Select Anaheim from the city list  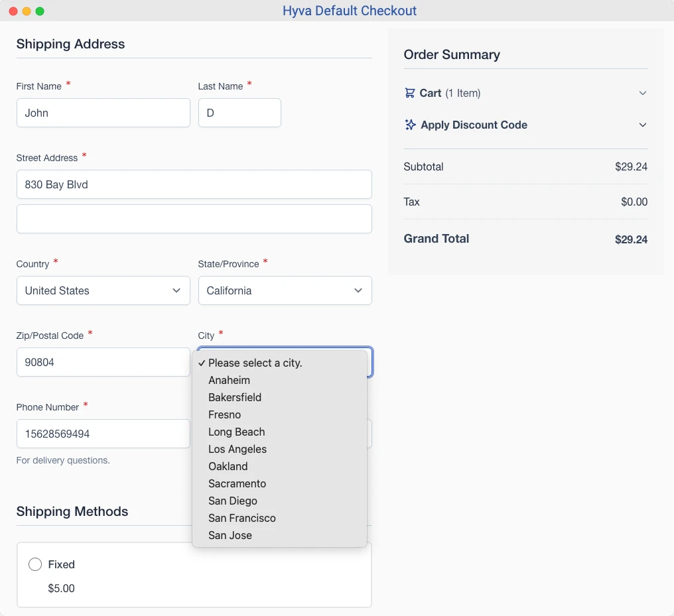229,380
